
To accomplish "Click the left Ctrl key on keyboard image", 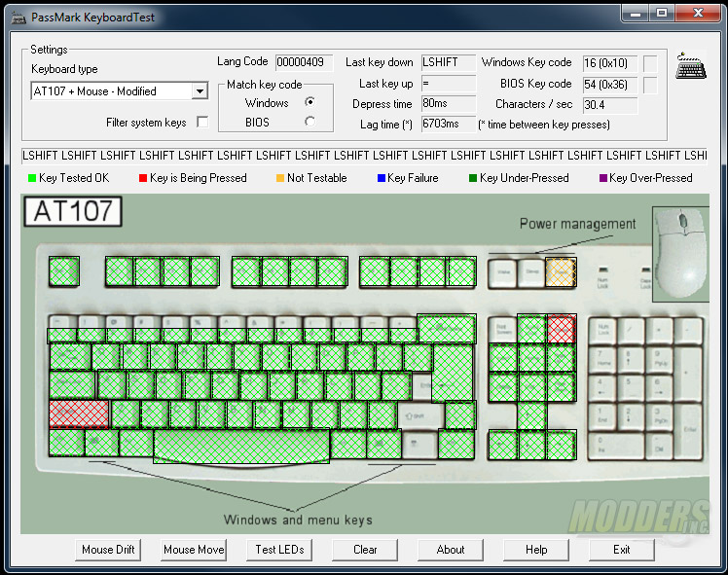I will click(x=67, y=444).
